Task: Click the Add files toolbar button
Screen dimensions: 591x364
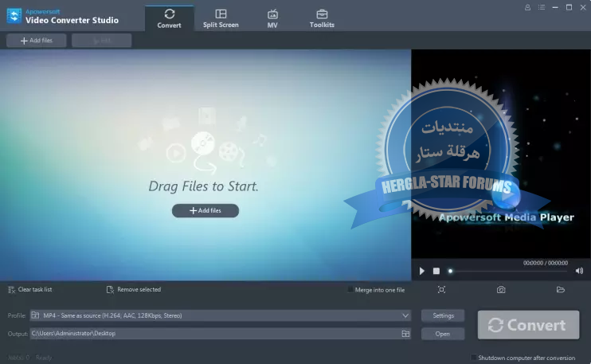Action: coord(37,41)
